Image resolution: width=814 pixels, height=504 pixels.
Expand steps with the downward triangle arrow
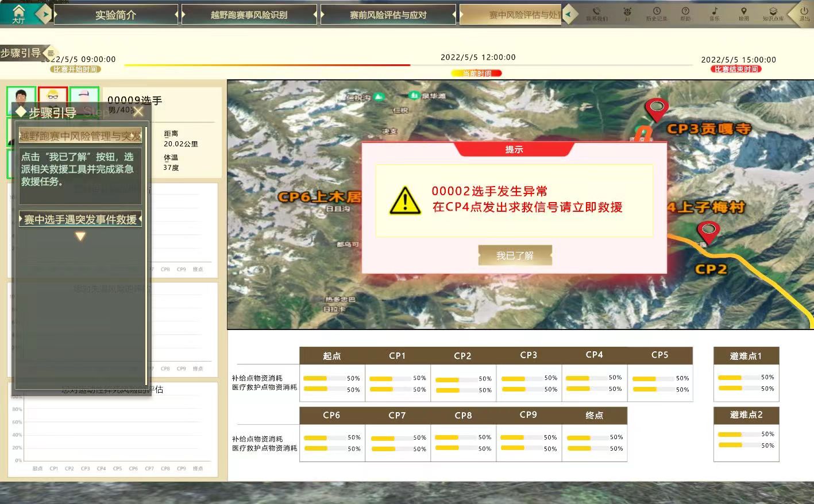coord(80,237)
